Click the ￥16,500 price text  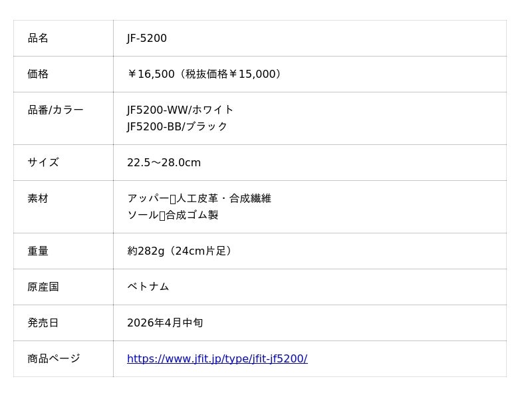tap(151, 74)
